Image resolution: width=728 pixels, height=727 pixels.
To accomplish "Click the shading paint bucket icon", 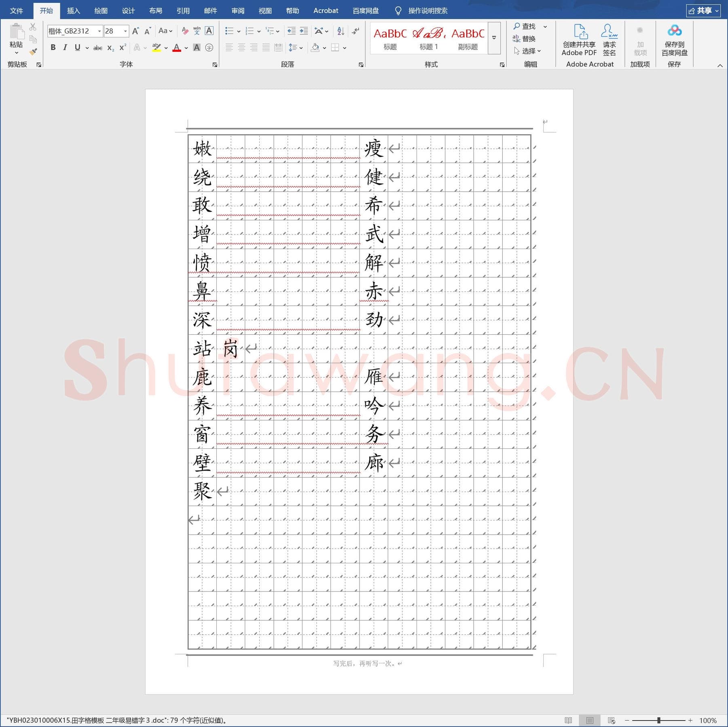I will [x=315, y=48].
